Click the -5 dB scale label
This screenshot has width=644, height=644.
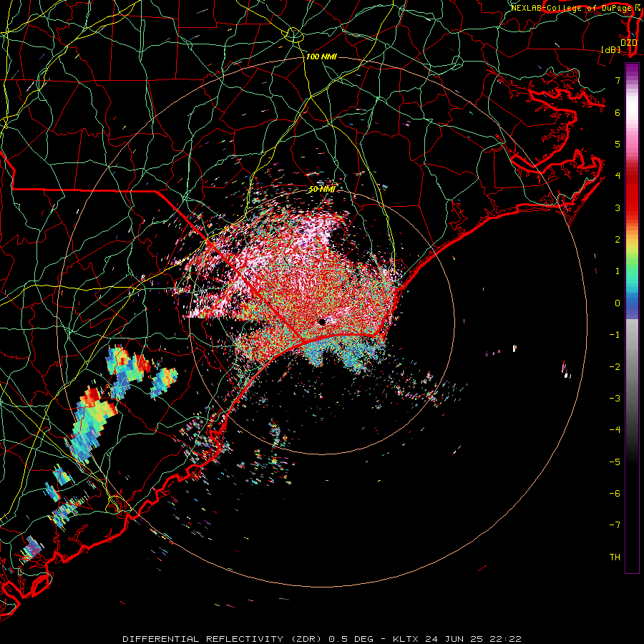tap(615, 462)
